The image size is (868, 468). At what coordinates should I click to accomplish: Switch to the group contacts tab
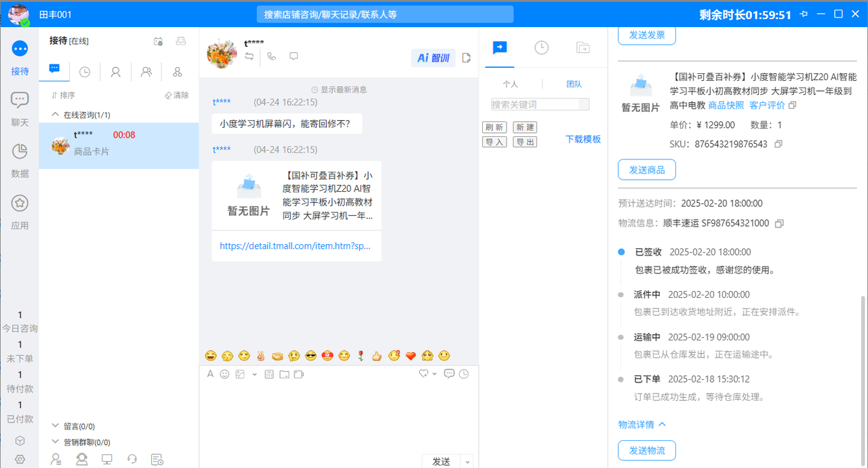click(146, 71)
